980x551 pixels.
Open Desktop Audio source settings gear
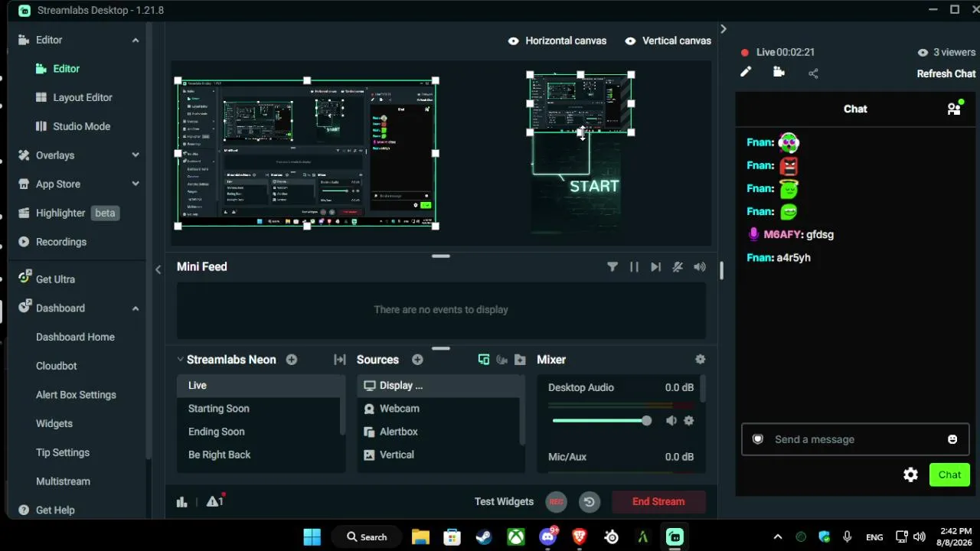pyautogui.click(x=689, y=421)
